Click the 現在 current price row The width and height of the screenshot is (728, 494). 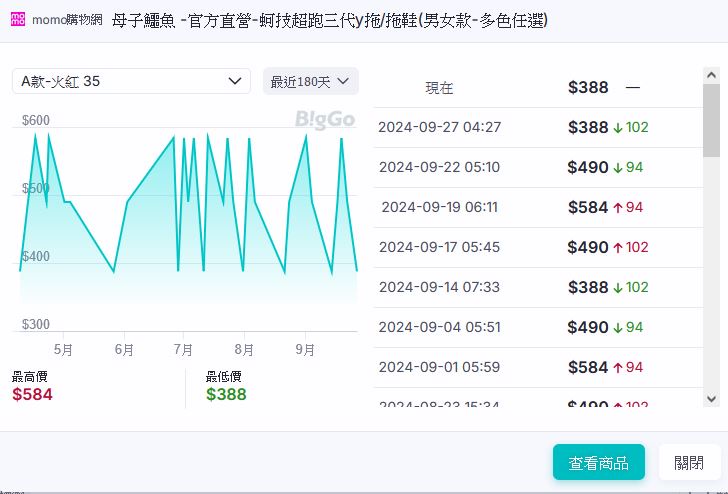(x=538, y=88)
